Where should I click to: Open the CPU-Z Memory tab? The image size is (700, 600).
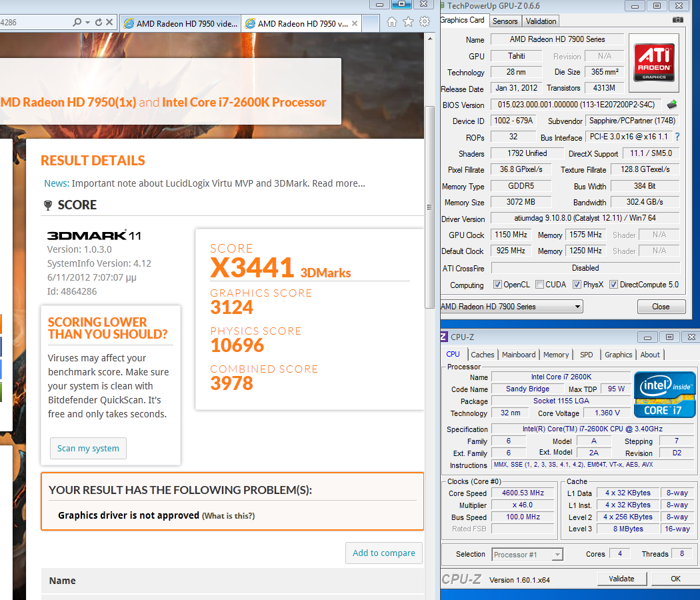[556, 355]
